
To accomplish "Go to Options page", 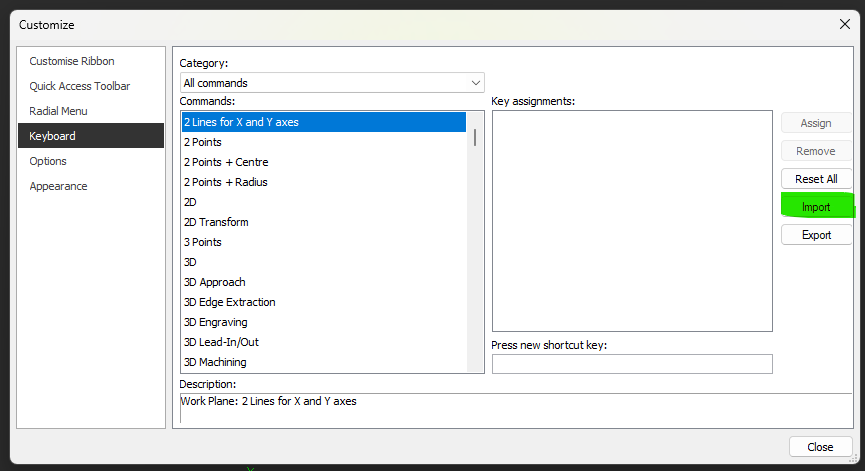I will pyautogui.click(x=48, y=161).
